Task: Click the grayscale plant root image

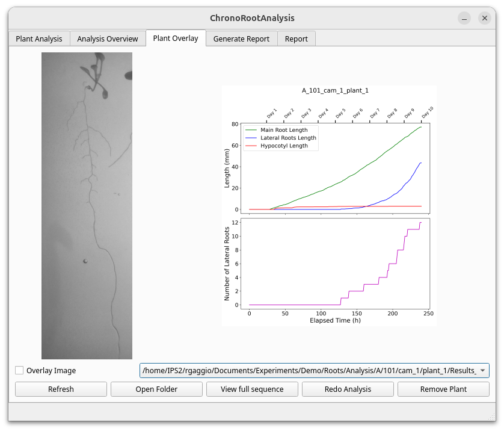Action: click(87, 206)
